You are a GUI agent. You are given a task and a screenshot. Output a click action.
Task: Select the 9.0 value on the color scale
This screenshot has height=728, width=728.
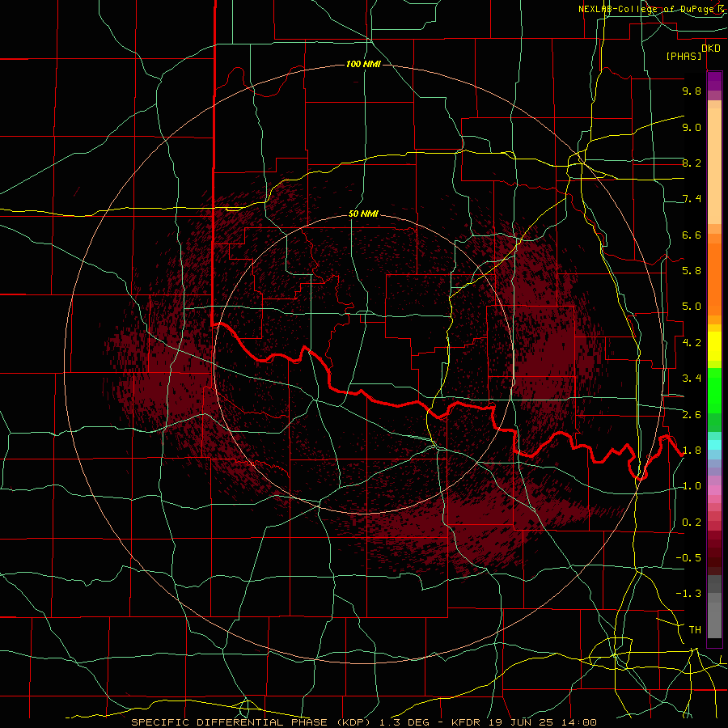click(692, 127)
